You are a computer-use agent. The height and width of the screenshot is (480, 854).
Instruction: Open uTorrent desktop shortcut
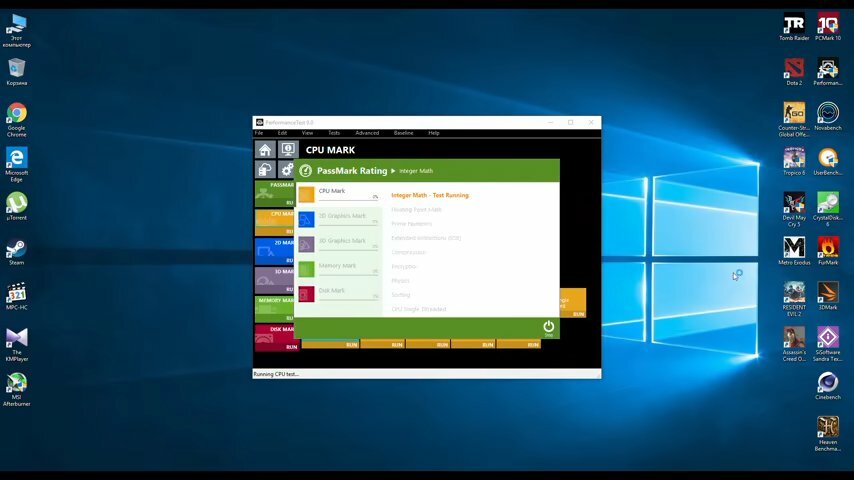tap(17, 206)
